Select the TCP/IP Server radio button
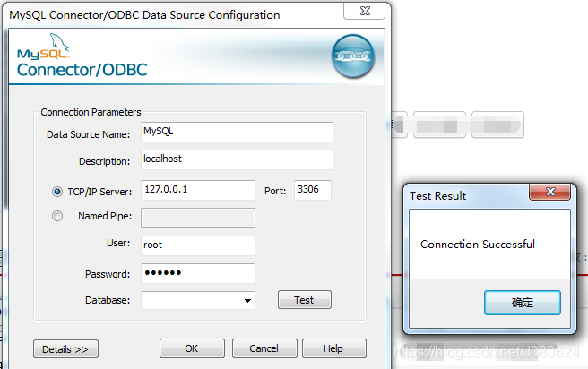Viewport: 588px width, 369px height. 57,192
